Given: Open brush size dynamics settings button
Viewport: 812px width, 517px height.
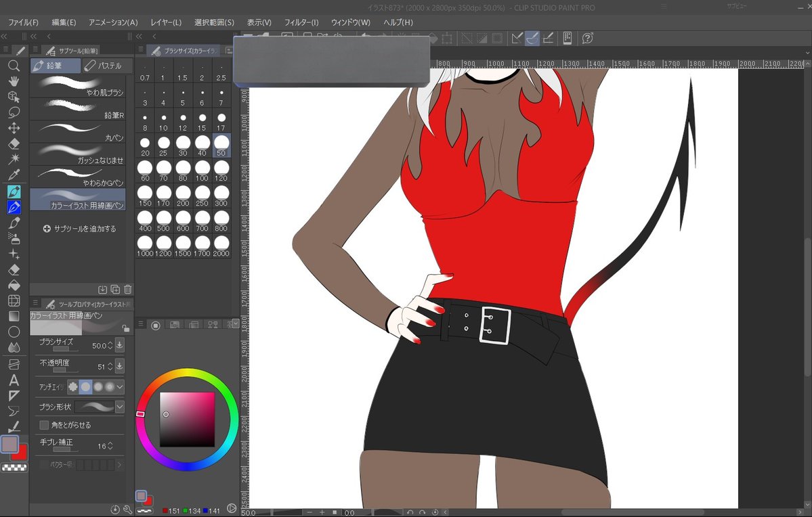Looking at the screenshot, I should [120, 346].
